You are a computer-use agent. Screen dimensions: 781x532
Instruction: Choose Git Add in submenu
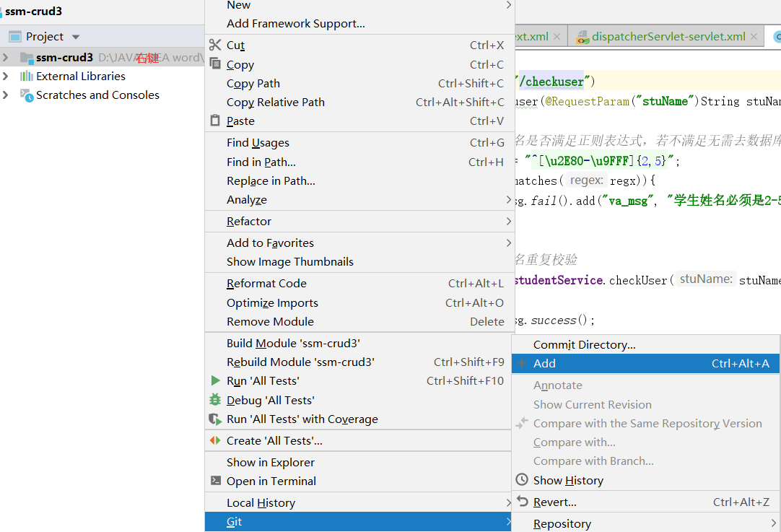click(645, 364)
